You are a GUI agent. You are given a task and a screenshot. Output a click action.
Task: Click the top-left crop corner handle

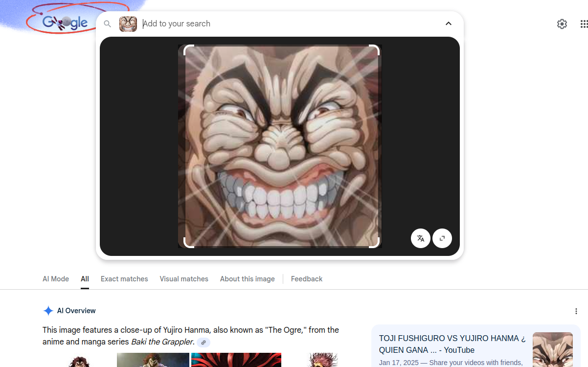click(189, 50)
